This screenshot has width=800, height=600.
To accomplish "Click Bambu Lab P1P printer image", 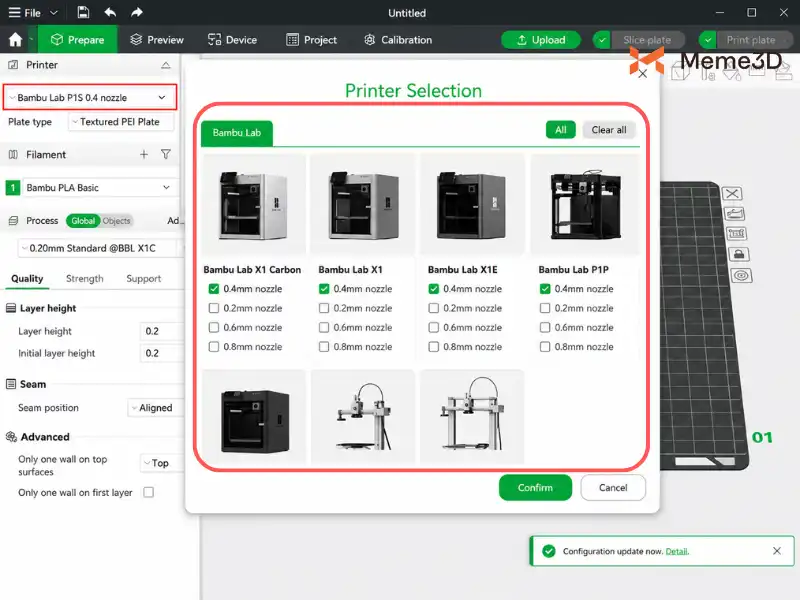I will 585,204.
